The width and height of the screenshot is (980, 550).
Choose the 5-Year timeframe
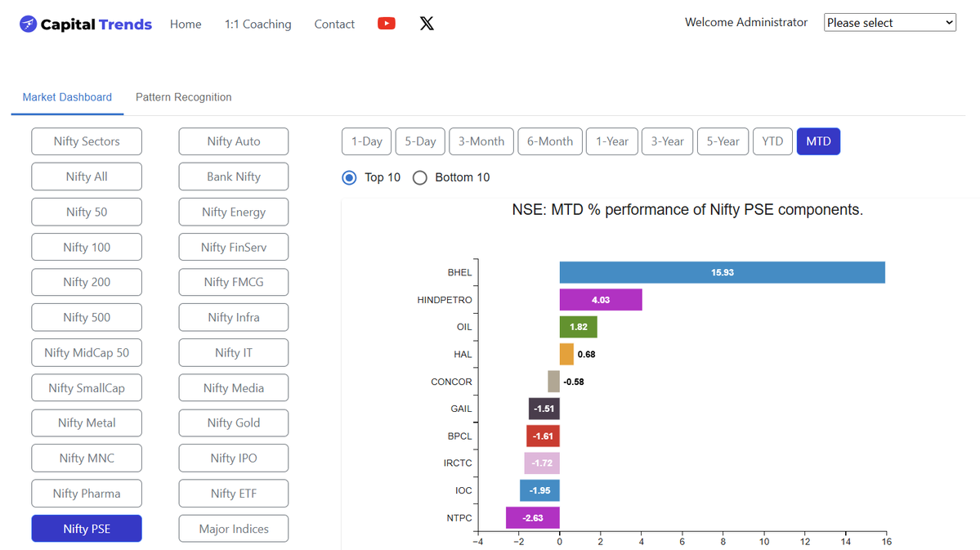click(x=723, y=141)
